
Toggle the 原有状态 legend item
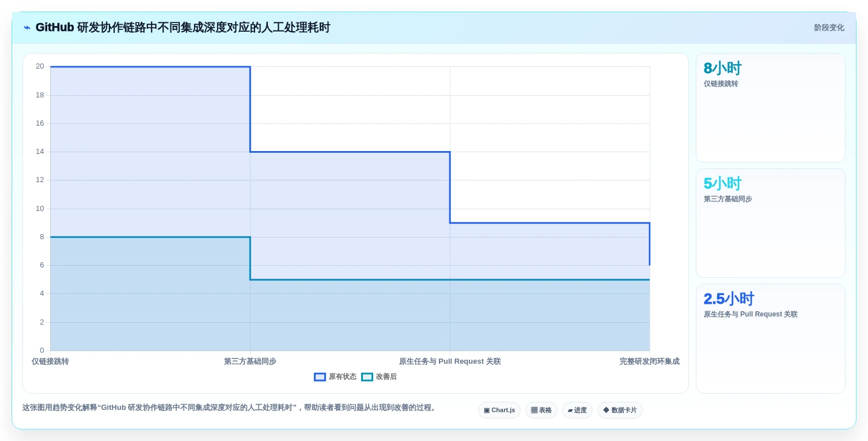tap(335, 377)
